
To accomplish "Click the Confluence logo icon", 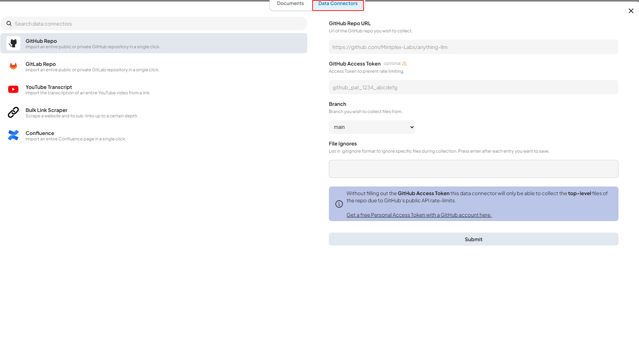I will [13, 135].
